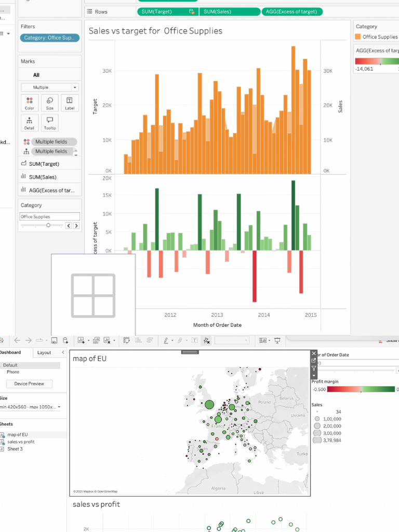The image size is (399, 532).
Task: Click the Fix axes pin icon
Action: coord(206,341)
